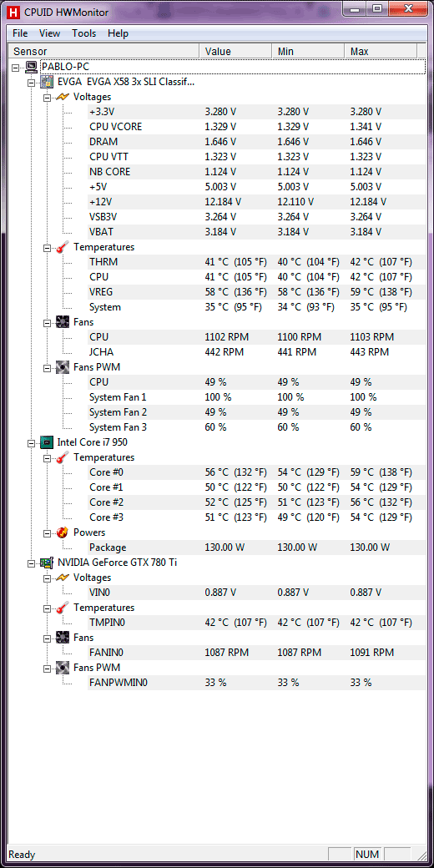Collapse the Intel Core i7 Temperatures group
The width and height of the screenshot is (434, 868).
[x=47, y=458]
